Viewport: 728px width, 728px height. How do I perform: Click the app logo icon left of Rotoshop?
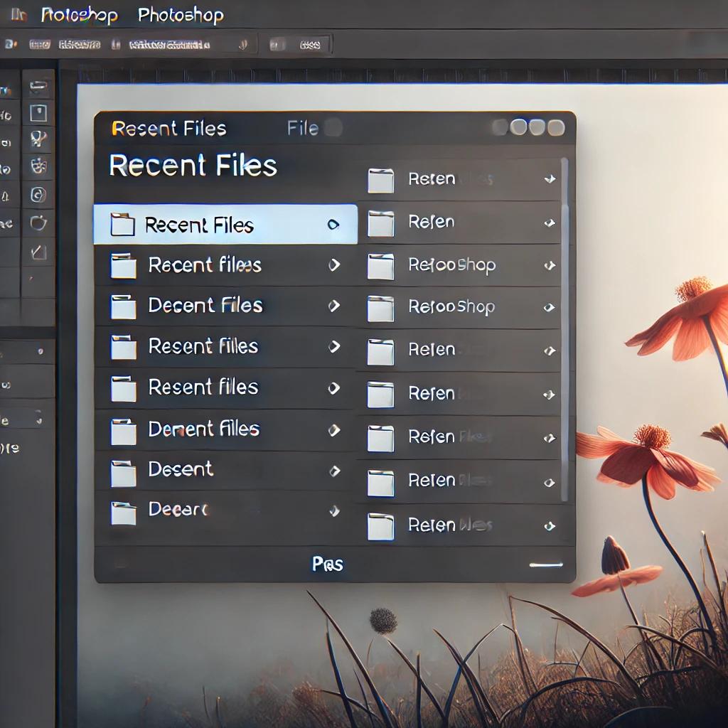click(x=18, y=16)
